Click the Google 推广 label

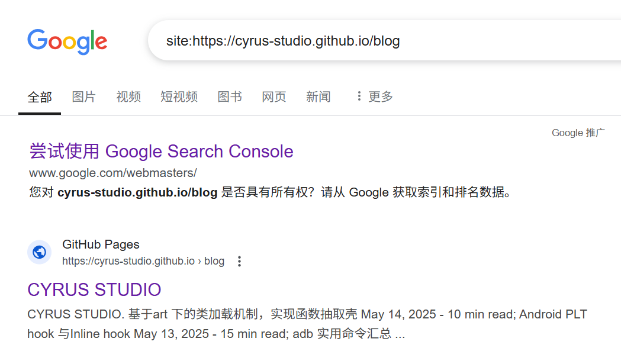pos(578,133)
